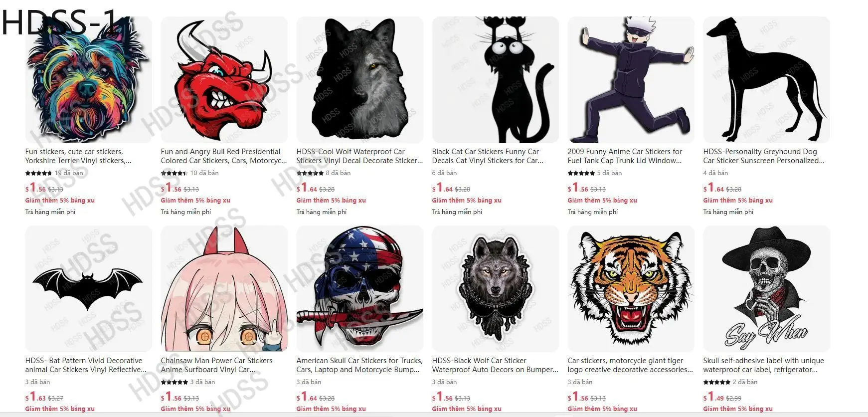Select the black wolf with chains sticker

496,289
